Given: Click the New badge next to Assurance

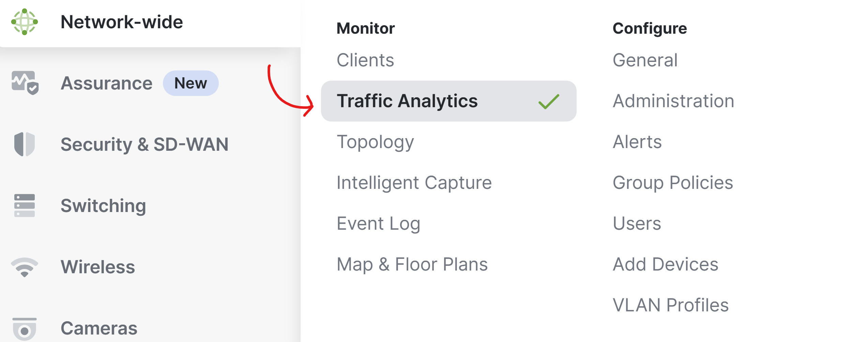Looking at the screenshot, I should [191, 83].
